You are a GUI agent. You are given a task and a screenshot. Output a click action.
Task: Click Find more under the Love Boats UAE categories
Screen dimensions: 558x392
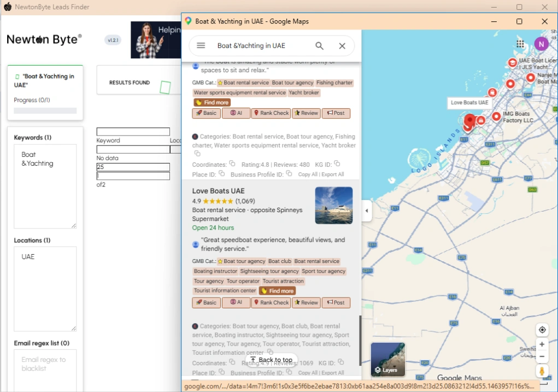(277, 291)
